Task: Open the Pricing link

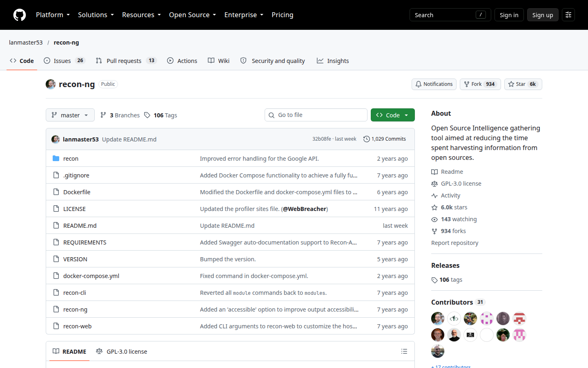Action: pyautogui.click(x=283, y=15)
